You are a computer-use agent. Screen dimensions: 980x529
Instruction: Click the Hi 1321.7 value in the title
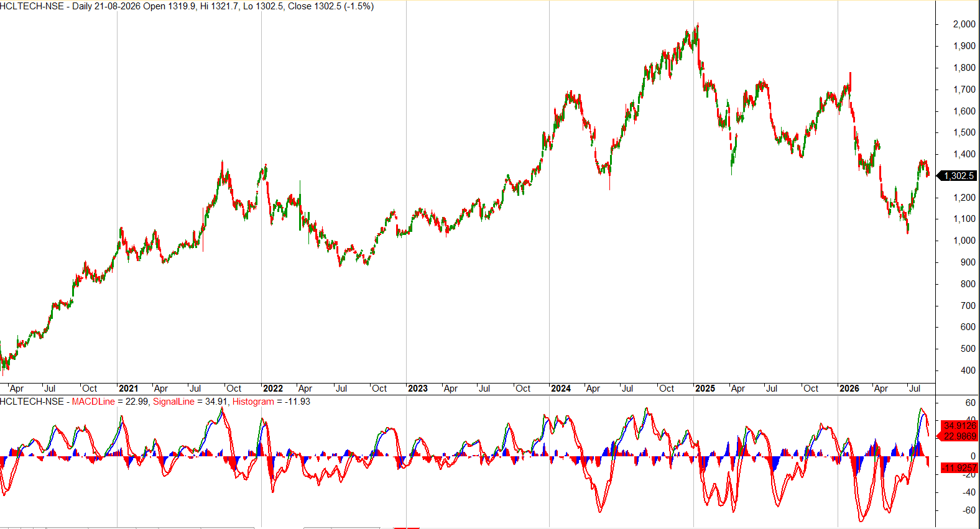click(219, 6)
